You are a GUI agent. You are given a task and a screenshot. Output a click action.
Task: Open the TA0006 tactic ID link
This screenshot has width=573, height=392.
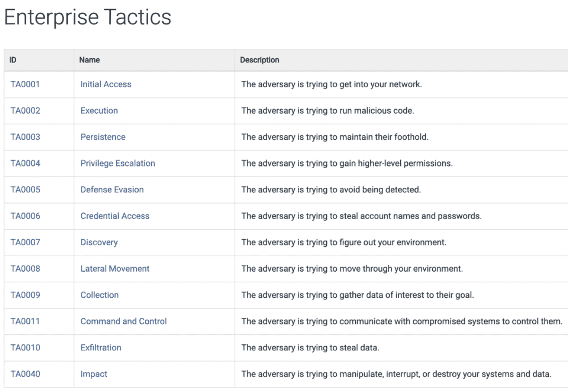[25, 216]
